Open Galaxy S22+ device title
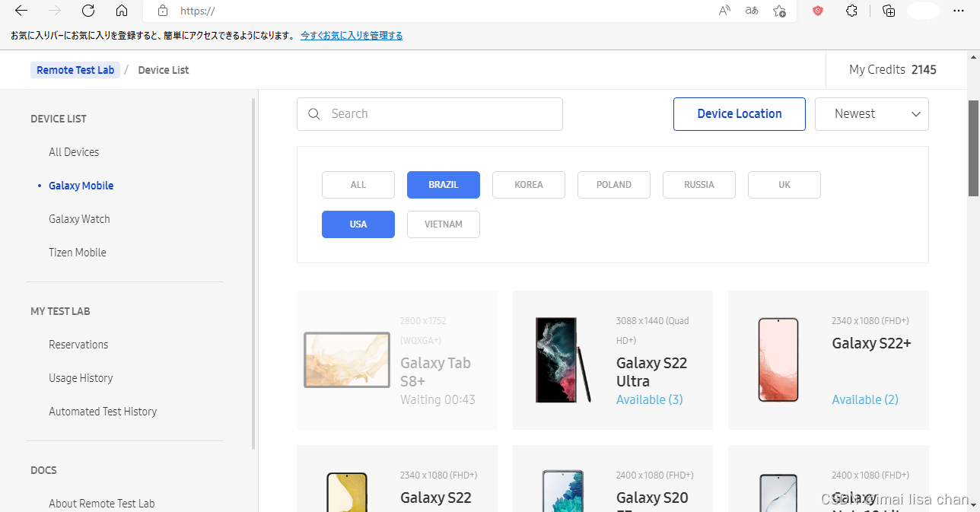Viewport: 980px width, 512px height. (871, 343)
